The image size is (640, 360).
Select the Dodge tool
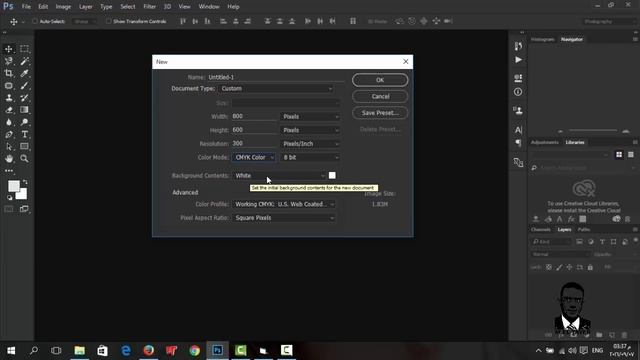(24, 122)
